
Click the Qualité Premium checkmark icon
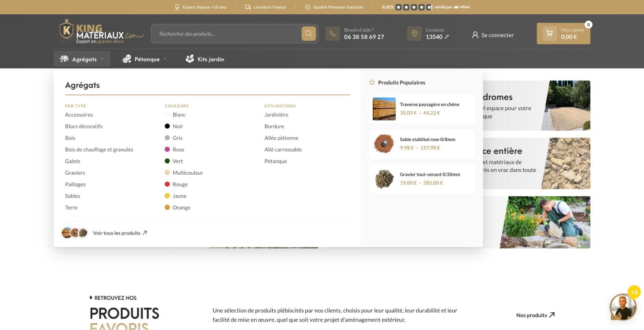(x=308, y=7)
